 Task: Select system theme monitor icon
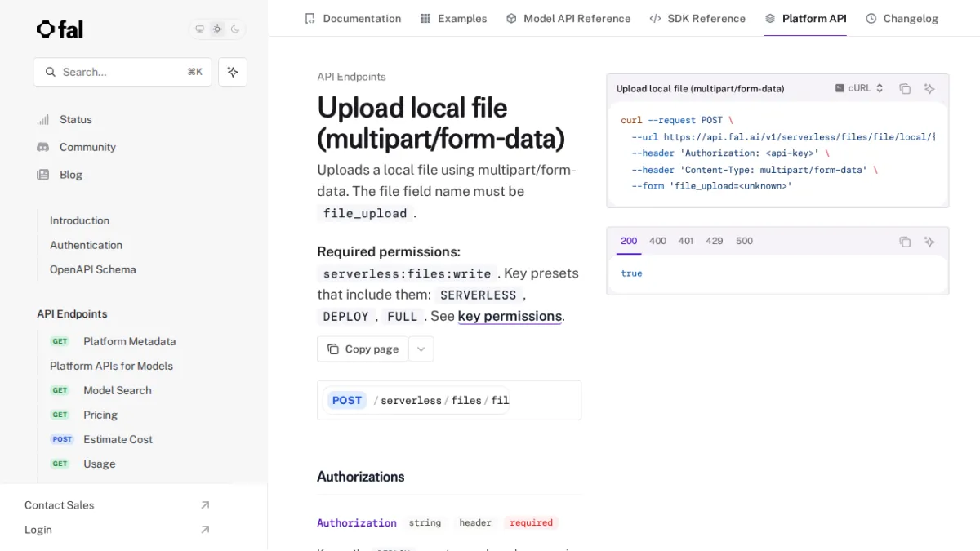pyautogui.click(x=199, y=29)
